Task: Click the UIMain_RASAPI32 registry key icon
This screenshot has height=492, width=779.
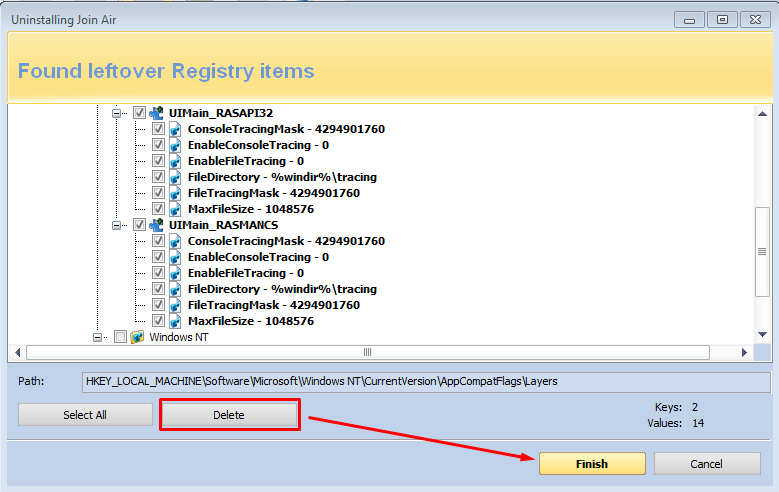Action: [156, 113]
